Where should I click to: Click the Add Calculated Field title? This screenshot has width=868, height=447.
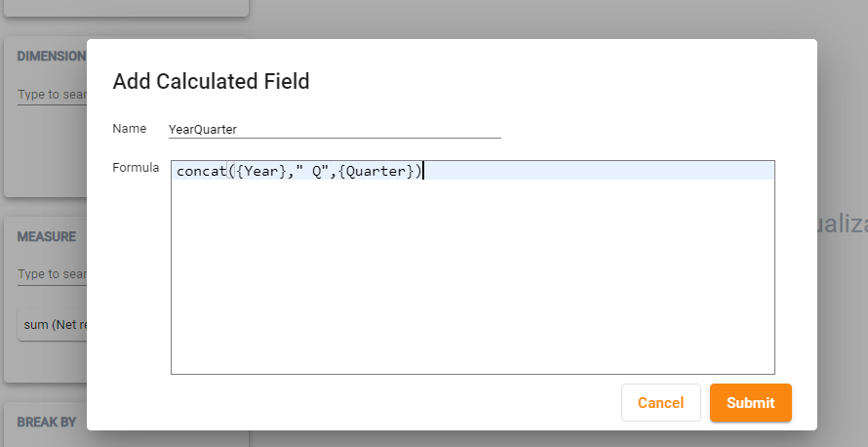point(211,82)
